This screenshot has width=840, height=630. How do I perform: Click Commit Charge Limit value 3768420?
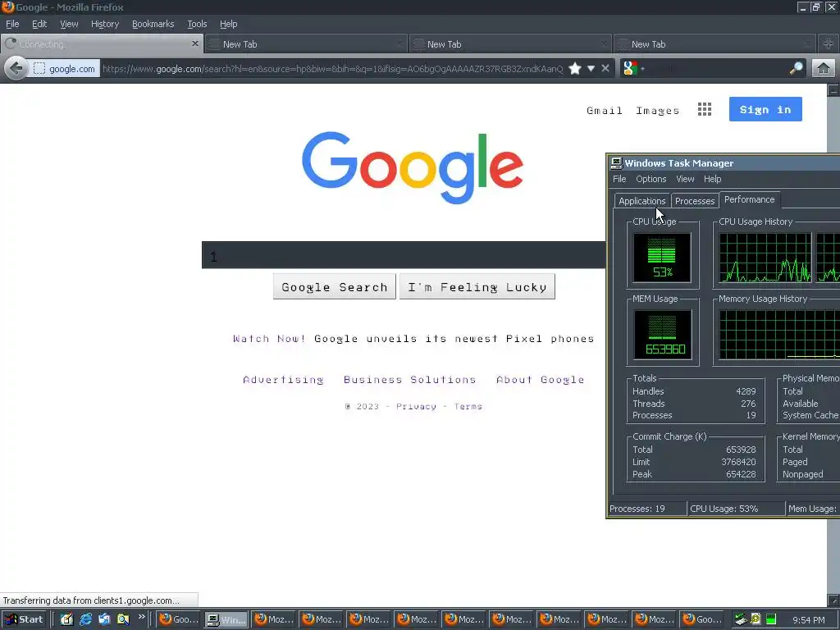pos(738,462)
